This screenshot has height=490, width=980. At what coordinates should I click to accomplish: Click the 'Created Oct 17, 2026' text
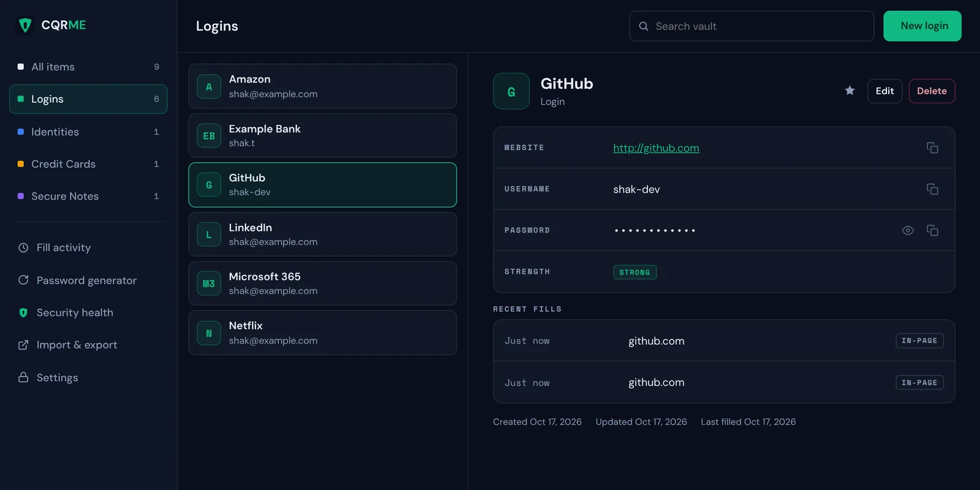pyautogui.click(x=537, y=422)
